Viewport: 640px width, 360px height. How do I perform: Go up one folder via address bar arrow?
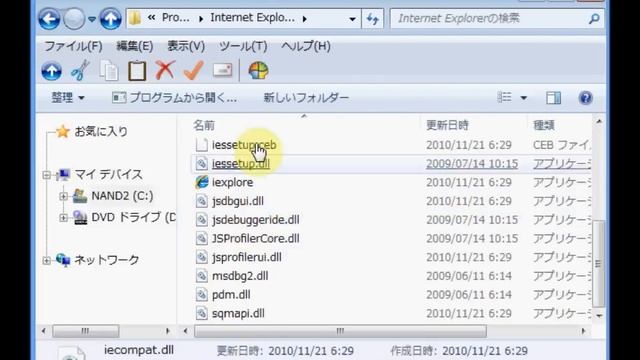pyautogui.click(x=110, y=18)
